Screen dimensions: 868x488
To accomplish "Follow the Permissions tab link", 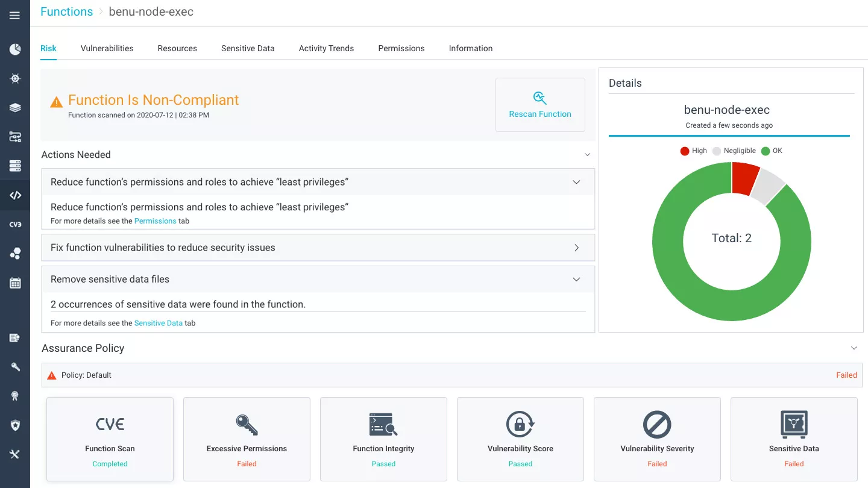I will point(155,221).
